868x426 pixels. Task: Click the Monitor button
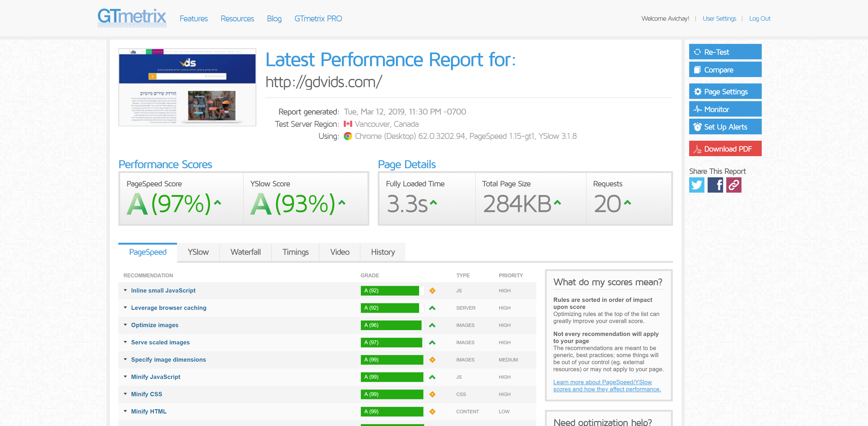click(725, 109)
